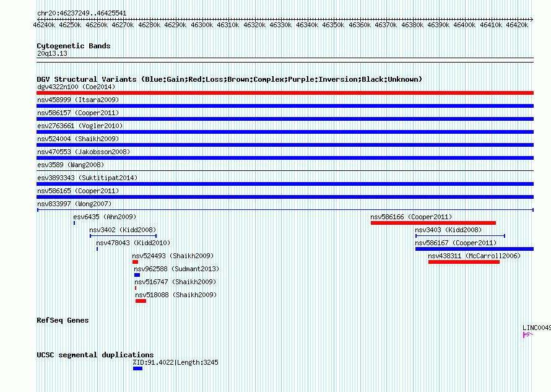
Task: Click the nsv516747 (Shaikh2009) tiny red marker
Action: (x=136, y=288)
